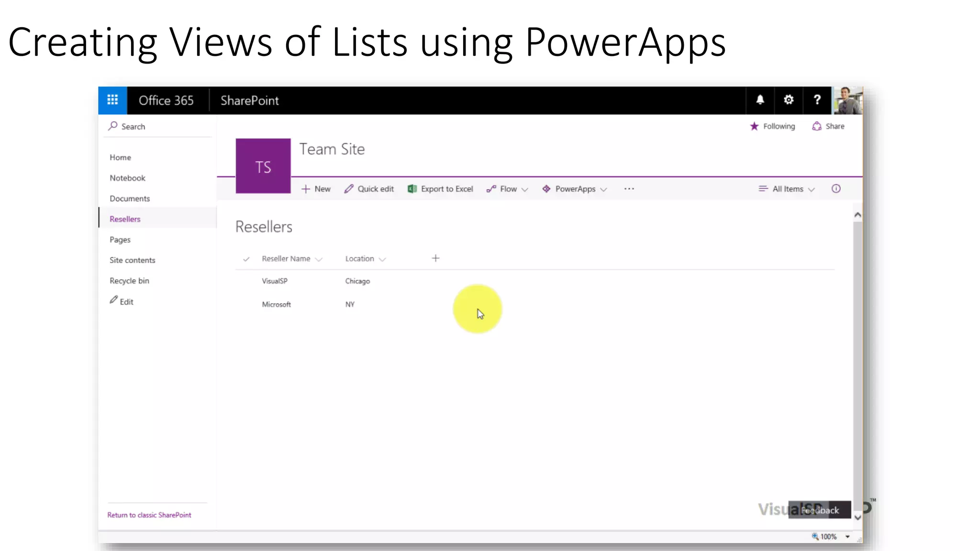This screenshot has height=551, width=980.
Task: Open the user profile picture menu
Action: (848, 100)
